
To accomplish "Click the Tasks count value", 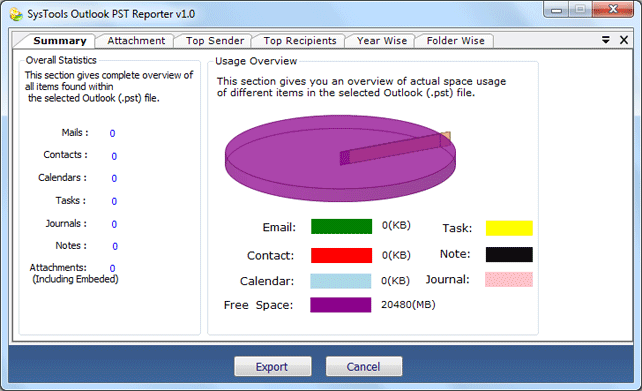I will pyautogui.click(x=114, y=201).
